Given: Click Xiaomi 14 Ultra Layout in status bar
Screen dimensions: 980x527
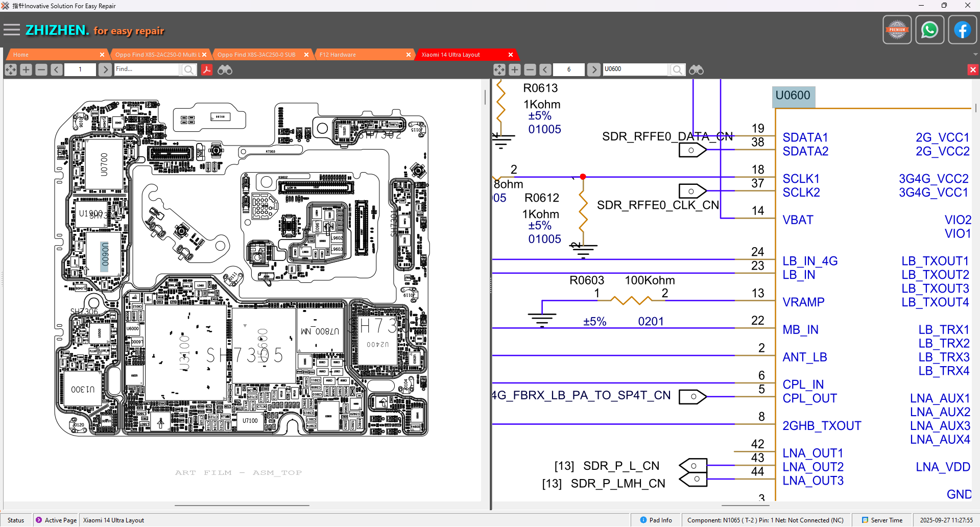Looking at the screenshot, I should point(113,520).
